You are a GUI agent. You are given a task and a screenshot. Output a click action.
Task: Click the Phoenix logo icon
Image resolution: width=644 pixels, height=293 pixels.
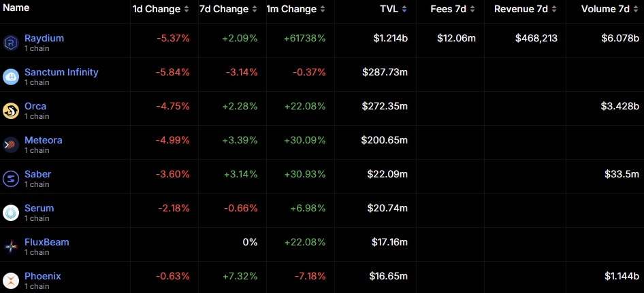pyautogui.click(x=11, y=280)
